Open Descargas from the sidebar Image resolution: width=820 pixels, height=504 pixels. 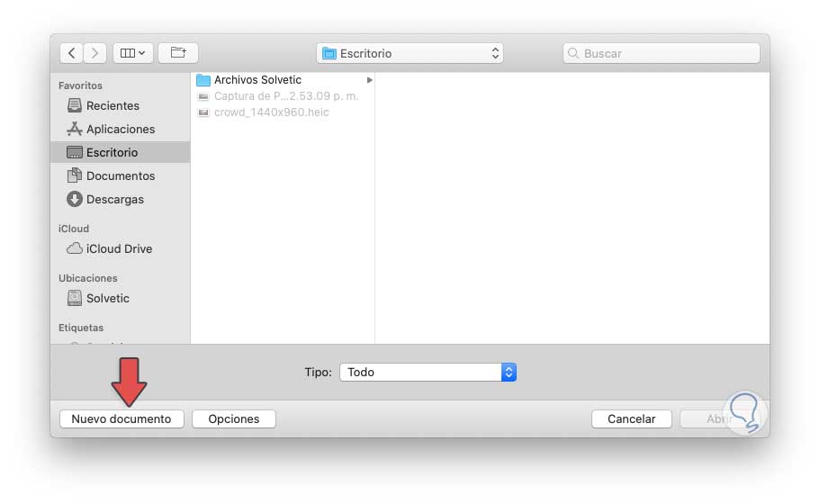121,199
